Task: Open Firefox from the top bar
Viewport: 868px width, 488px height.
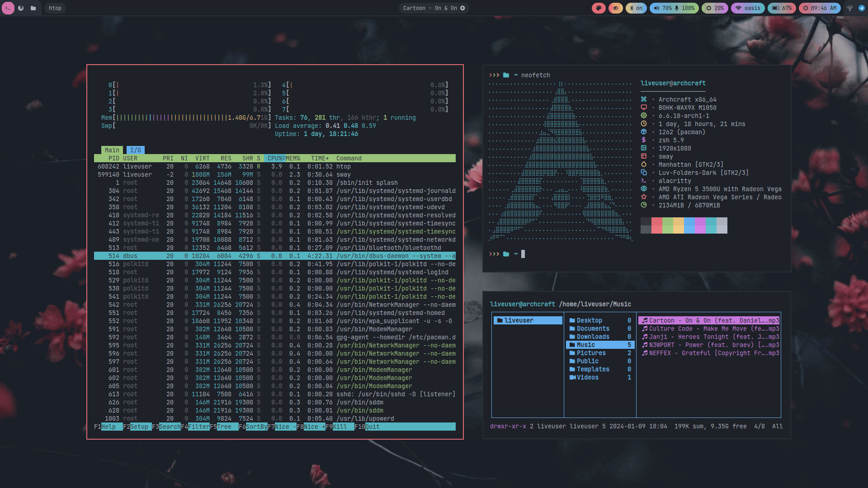Action: 21,8
